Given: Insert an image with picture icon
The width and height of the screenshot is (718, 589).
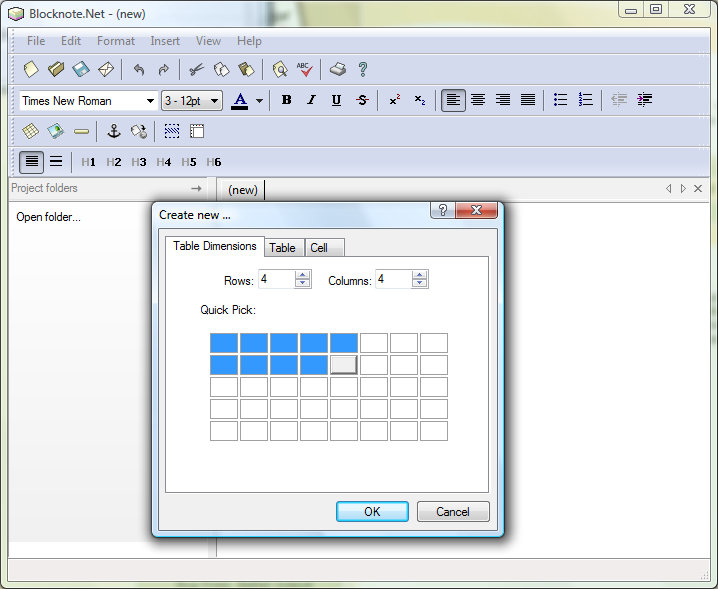Looking at the screenshot, I should pyautogui.click(x=56, y=131).
